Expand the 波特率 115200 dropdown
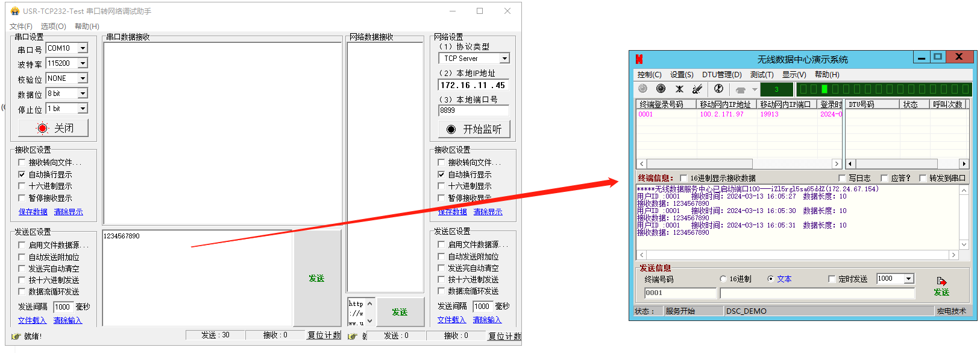The height and width of the screenshot is (353, 980). click(83, 63)
